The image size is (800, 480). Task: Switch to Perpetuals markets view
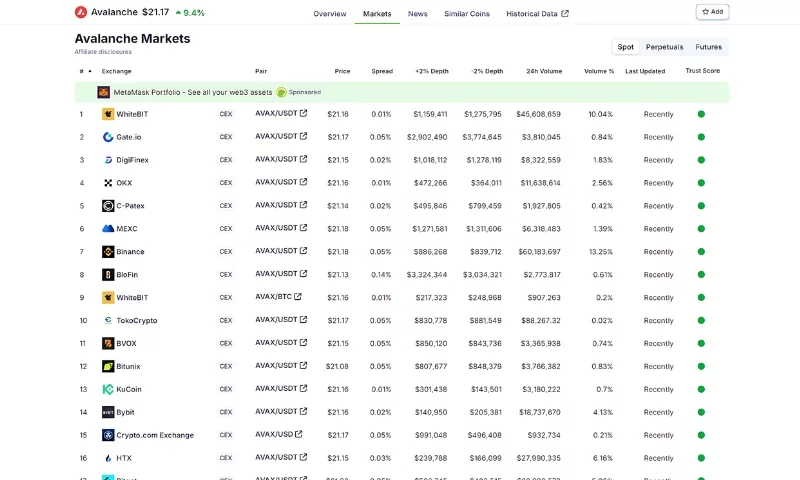tap(664, 47)
